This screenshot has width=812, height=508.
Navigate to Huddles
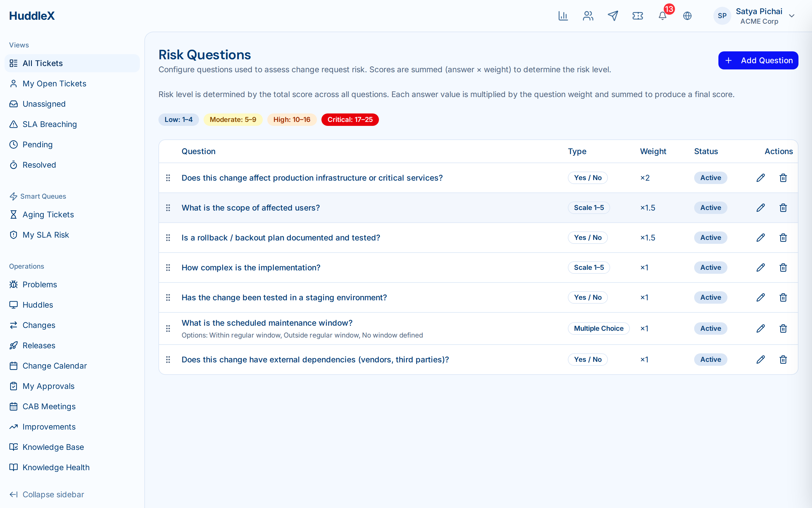click(72, 305)
